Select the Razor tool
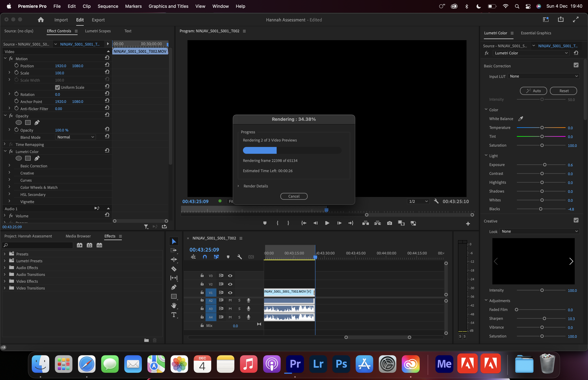 (174, 269)
